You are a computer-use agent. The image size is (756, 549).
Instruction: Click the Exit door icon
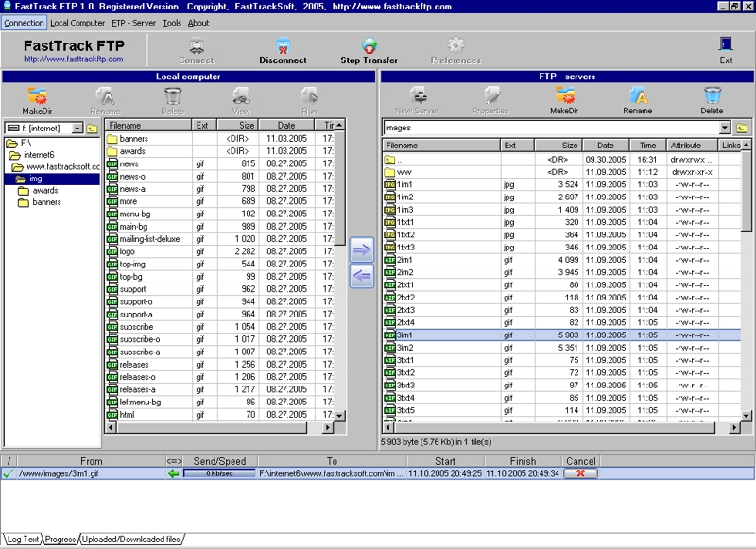[726, 45]
